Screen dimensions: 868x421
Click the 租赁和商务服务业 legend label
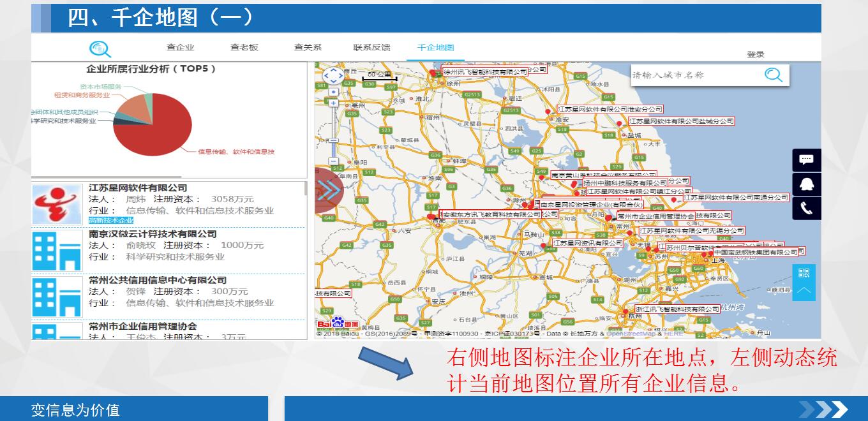click(82, 95)
